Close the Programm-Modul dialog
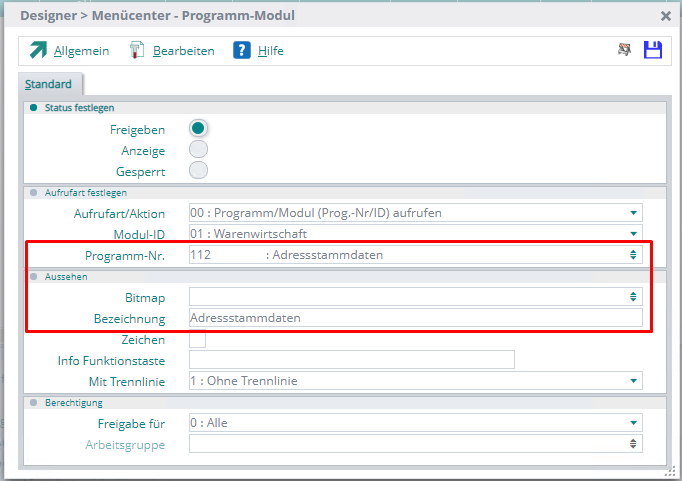The height and width of the screenshot is (481, 682). (x=666, y=16)
